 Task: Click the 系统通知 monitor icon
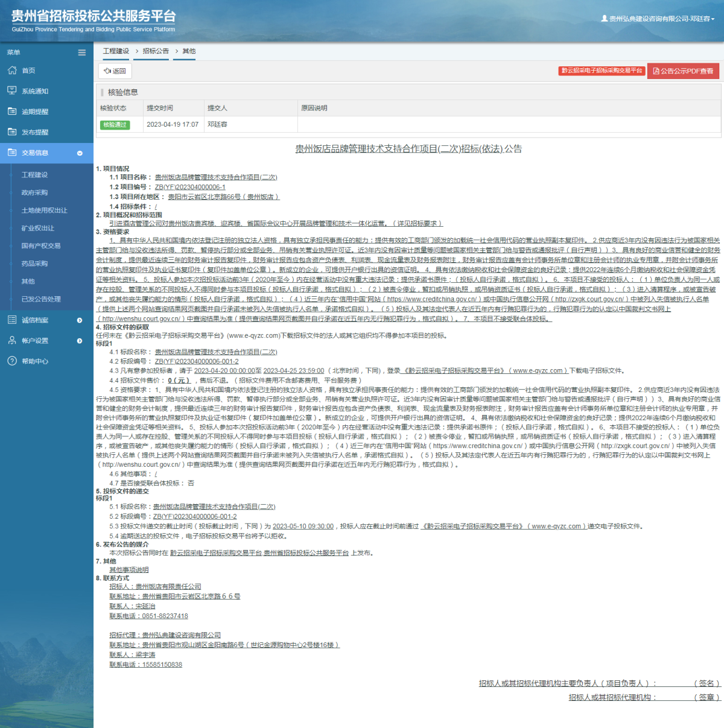12,91
